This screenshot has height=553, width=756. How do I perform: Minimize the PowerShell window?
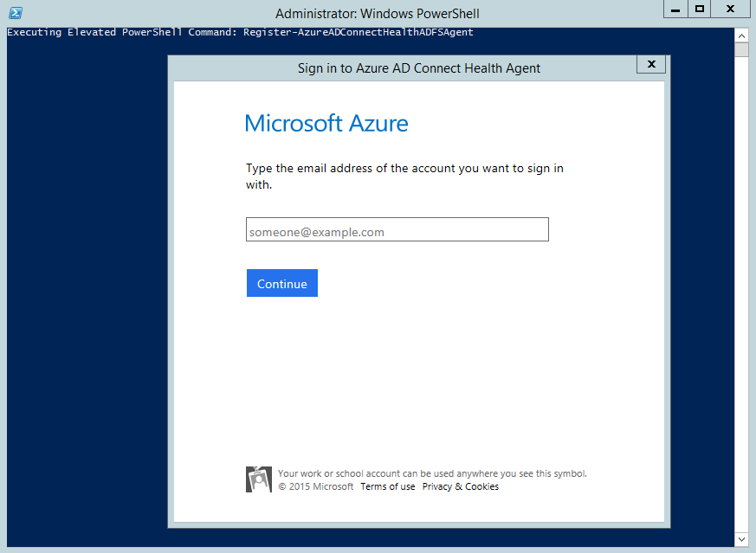675,10
